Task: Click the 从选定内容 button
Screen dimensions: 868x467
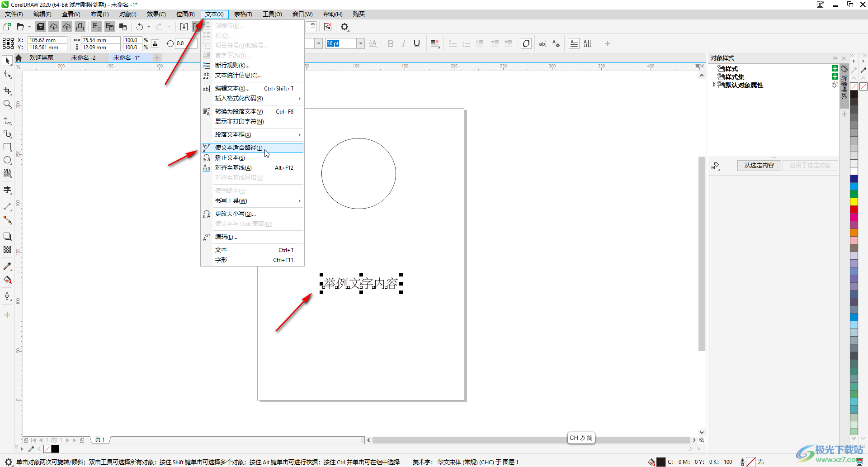Action: pos(759,165)
